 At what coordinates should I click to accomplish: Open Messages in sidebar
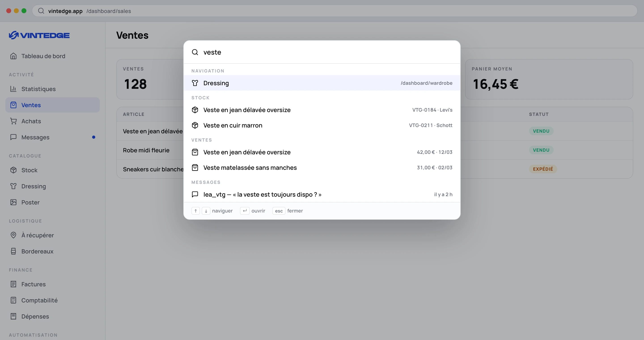(x=53, y=137)
